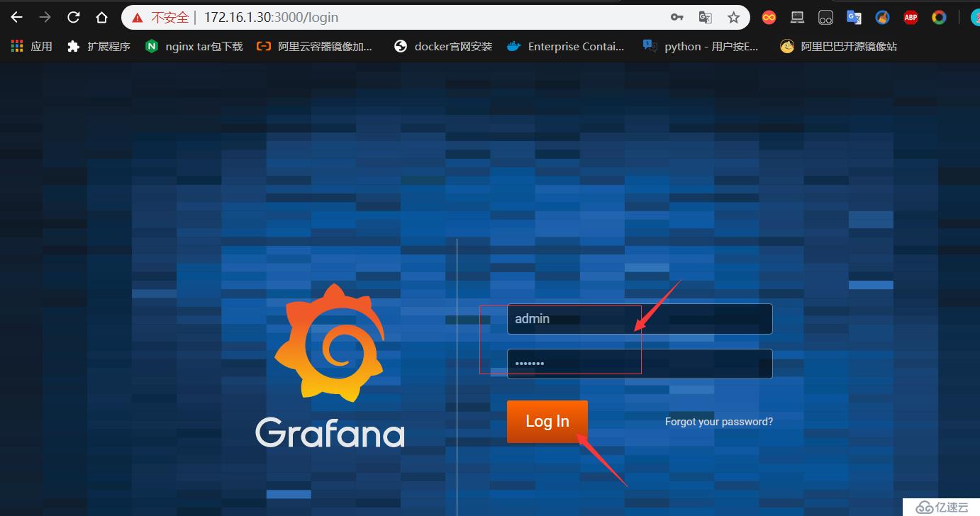Screen dimensions: 980x516
Task: Open the 应用 apps grid shortcut
Action: [32, 46]
